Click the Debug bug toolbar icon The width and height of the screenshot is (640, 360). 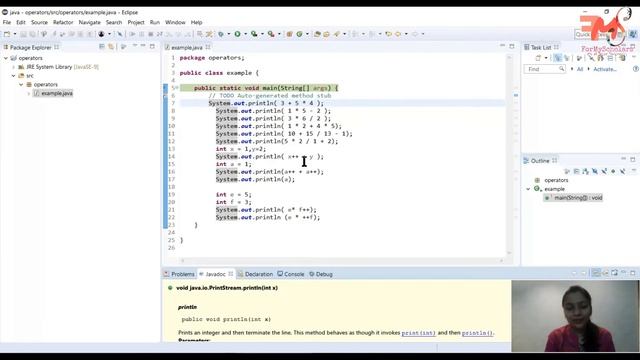[x=221, y=34]
